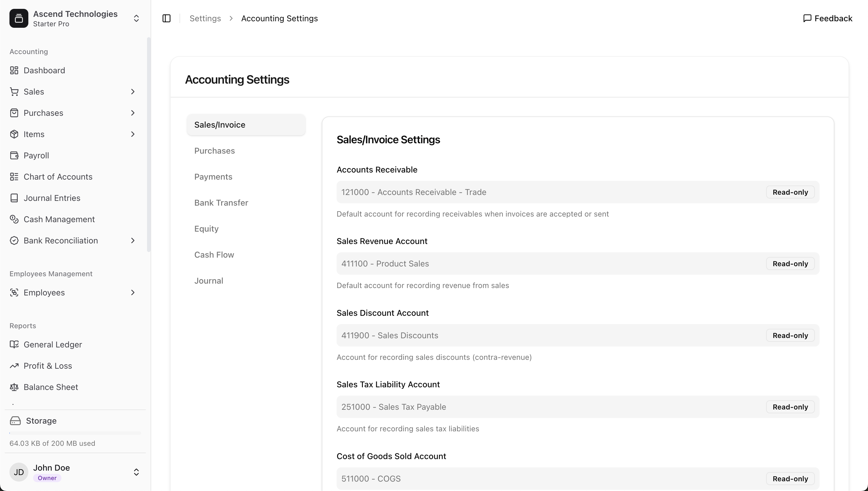Click the Feedback speech bubble icon

[807, 18]
